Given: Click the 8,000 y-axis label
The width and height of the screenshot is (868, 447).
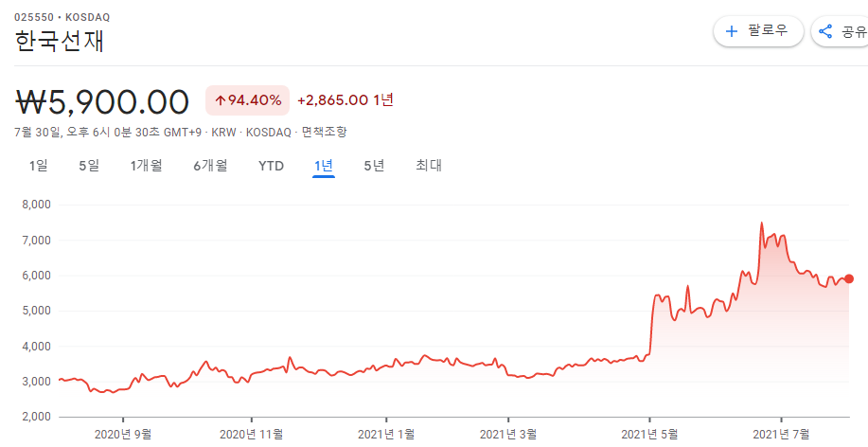Looking at the screenshot, I should click(37, 205).
